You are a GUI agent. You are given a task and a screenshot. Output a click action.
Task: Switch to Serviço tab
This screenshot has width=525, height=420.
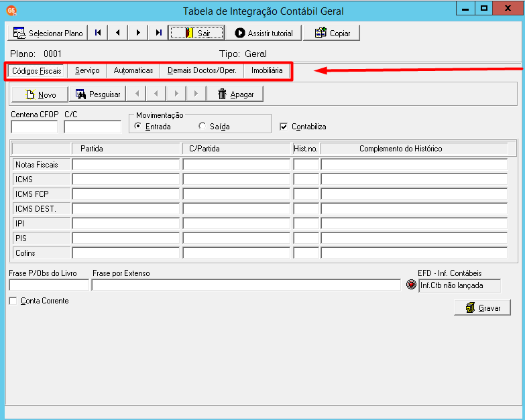pyautogui.click(x=87, y=70)
